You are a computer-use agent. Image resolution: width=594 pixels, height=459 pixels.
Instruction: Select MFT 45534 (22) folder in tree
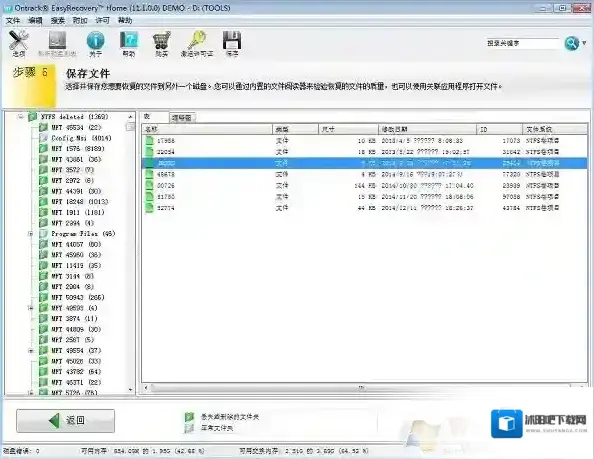(76, 127)
